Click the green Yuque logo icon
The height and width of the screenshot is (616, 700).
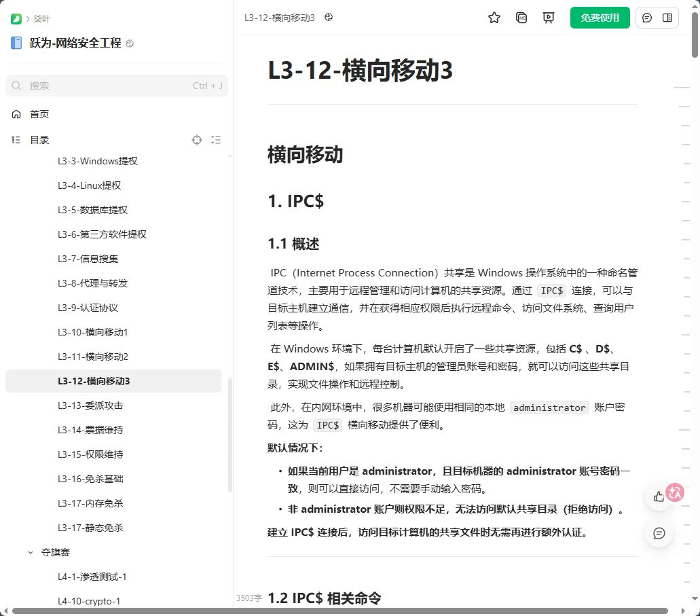point(16,19)
